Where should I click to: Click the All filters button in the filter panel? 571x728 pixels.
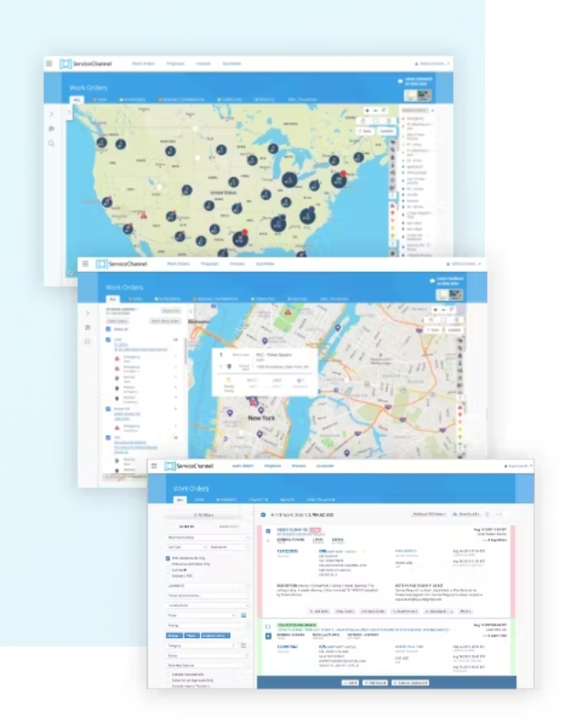(x=203, y=515)
